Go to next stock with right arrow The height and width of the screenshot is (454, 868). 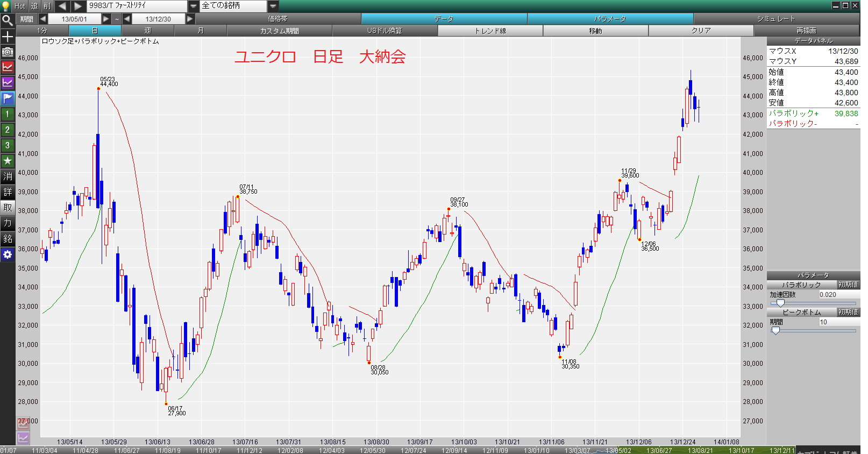point(78,6)
